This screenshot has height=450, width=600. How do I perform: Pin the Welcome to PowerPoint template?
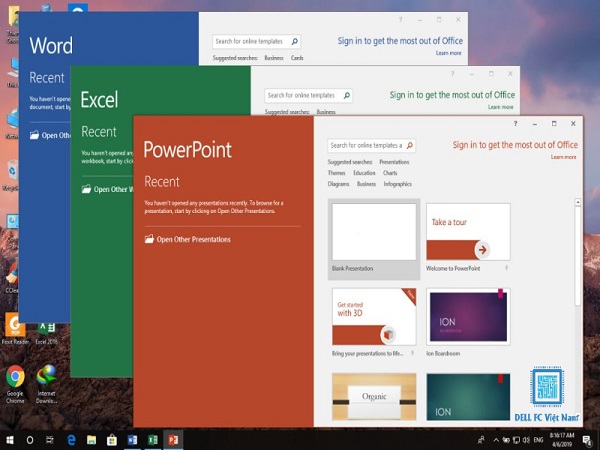[x=506, y=268]
